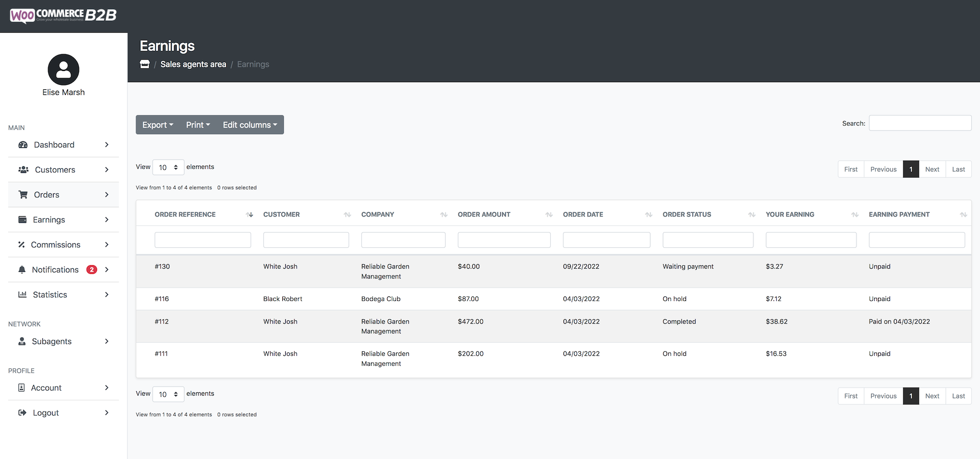Open the Earnings menu item in sidebar
Image resolution: width=980 pixels, height=459 pixels.
[x=64, y=220]
